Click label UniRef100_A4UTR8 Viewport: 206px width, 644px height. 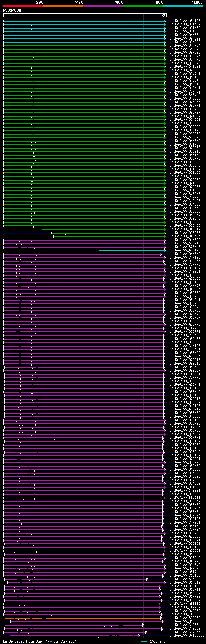185,250
